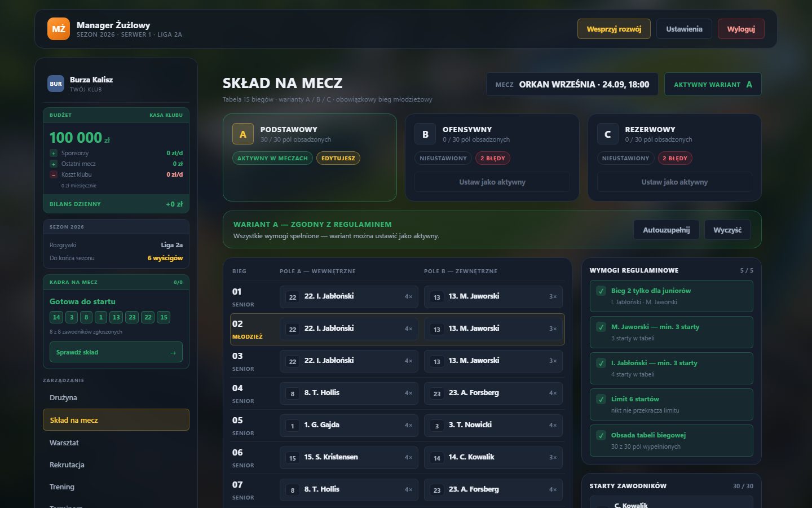
Task: Open heat 04 outer field A. Forsberg selector
Action: pos(493,393)
